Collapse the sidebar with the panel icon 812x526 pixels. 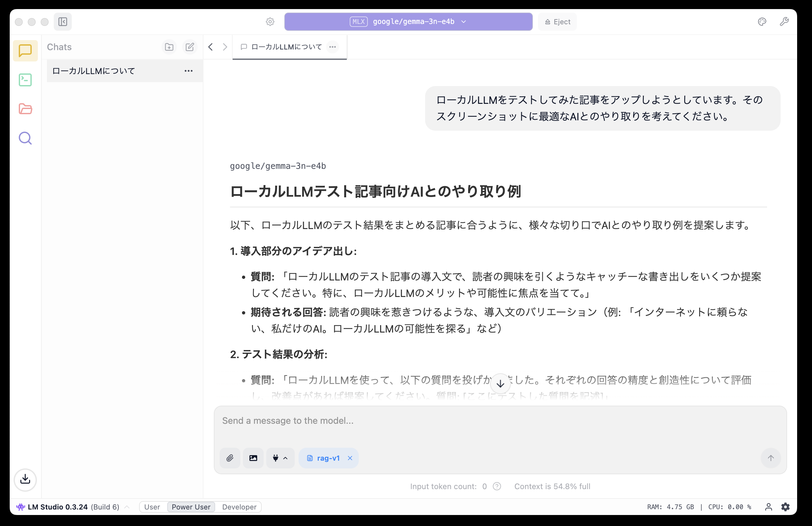(63, 22)
